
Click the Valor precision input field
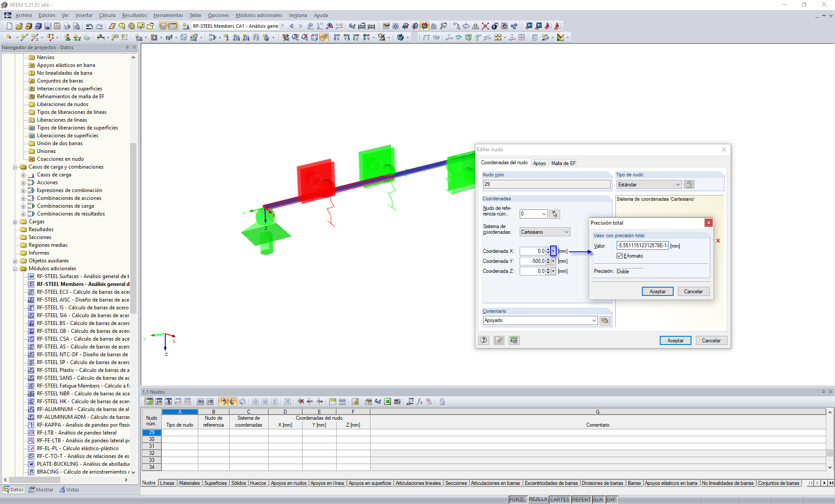642,246
